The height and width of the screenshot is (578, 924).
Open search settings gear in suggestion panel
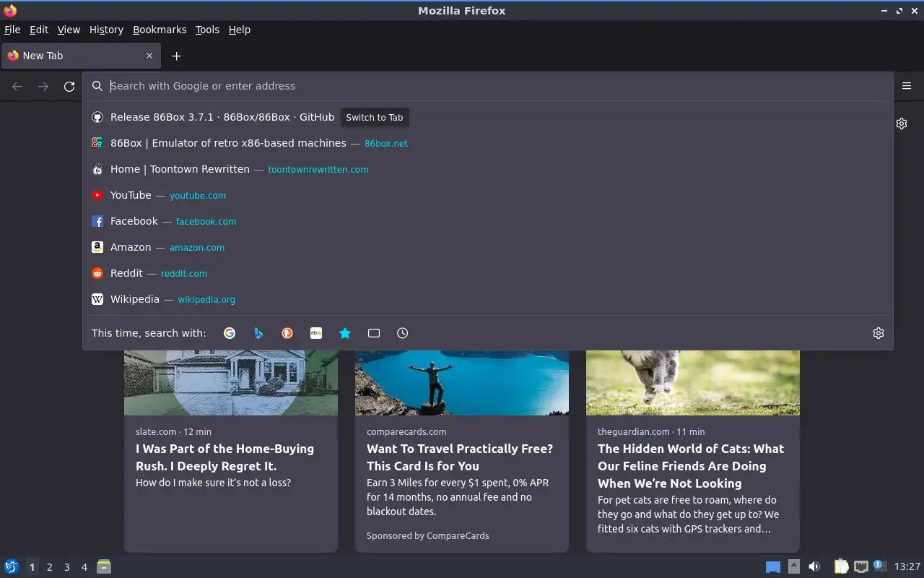click(879, 333)
